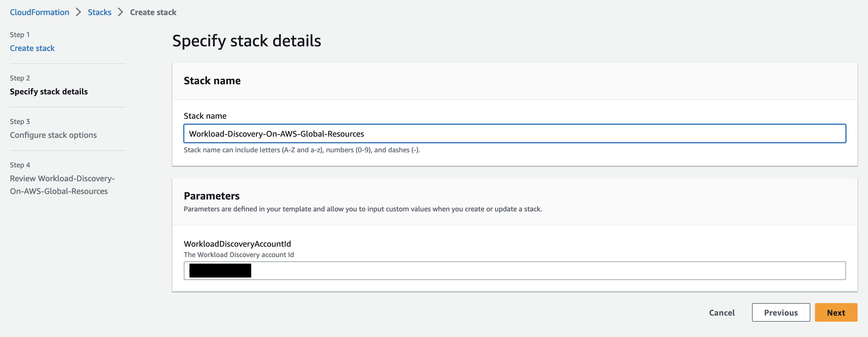The image size is (868, 337).
Task: Click the second breadcrumb chevron separator
Action: click(120, 12)
